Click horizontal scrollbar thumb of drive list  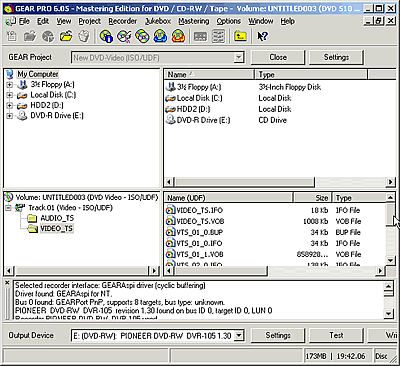(x=244, y=182)
